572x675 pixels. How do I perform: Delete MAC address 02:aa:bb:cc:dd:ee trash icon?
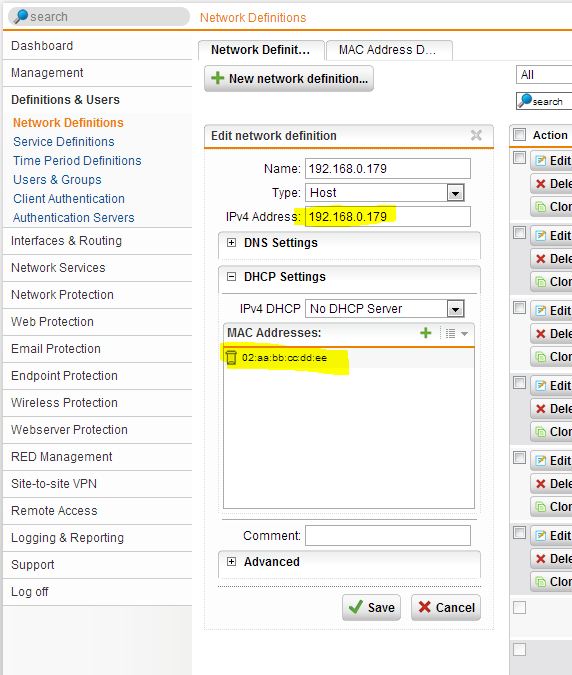tap(231, 357)
